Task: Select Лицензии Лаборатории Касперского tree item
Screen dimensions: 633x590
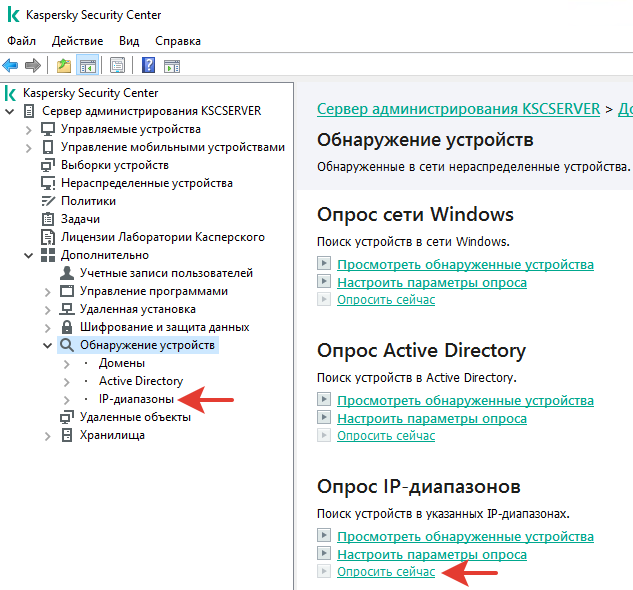Action: pyautogui.click(x=163, y=237)
